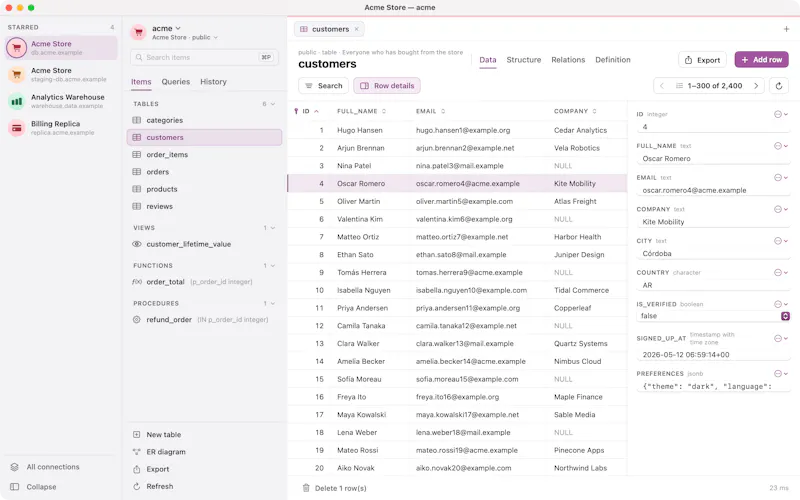Sort by the FULL_NAME column
Image resolution: width=800 pixels, height=500 pixels.
(361, 111)
